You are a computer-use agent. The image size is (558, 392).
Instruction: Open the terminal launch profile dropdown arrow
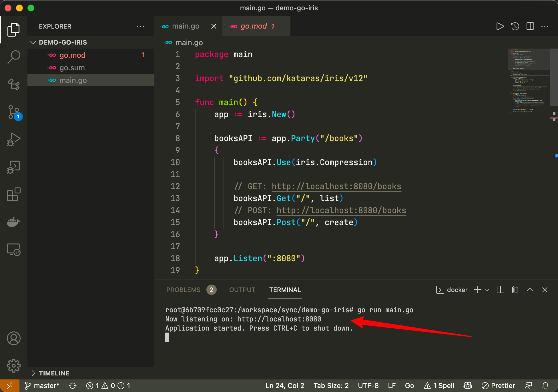pos(487,290)
